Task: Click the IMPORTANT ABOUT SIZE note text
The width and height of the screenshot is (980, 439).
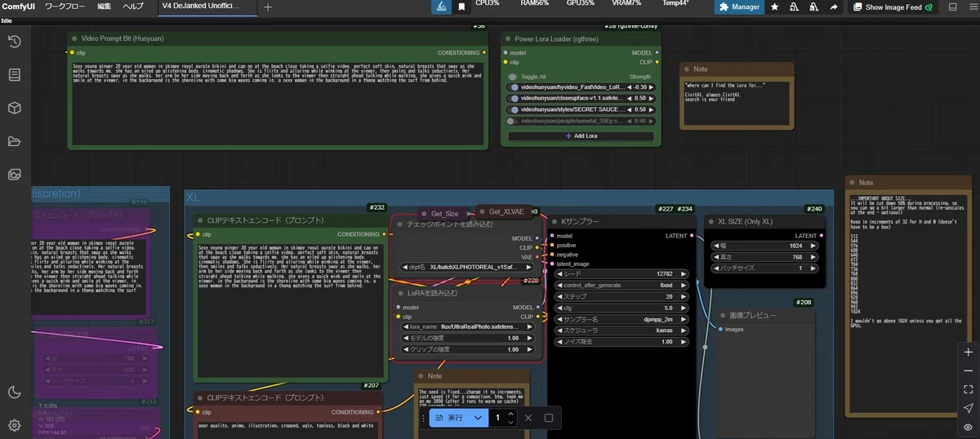Action: pyautogui.click(x=908, y=302)
